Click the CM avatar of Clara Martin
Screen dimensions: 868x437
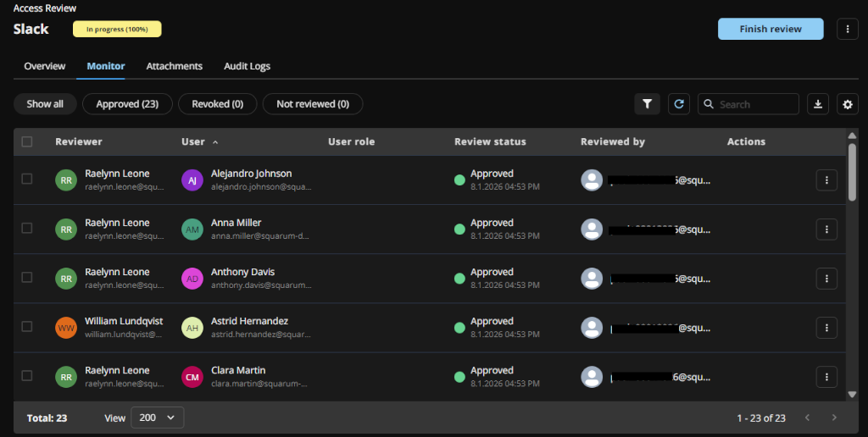[192, 377]
